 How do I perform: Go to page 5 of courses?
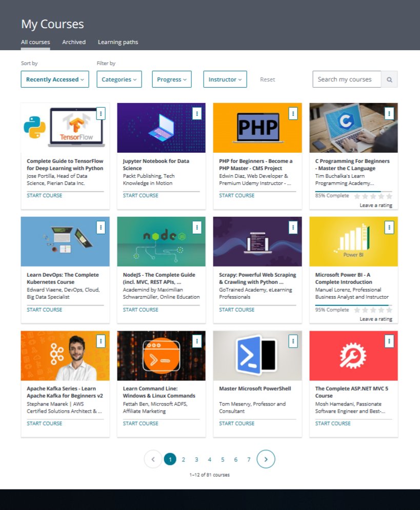click(223, 460)
